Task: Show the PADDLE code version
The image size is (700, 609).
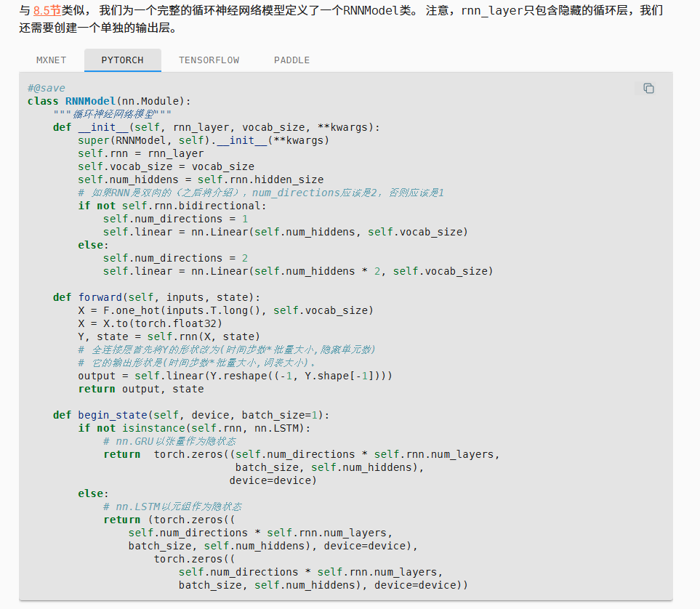Action: click(x=291, y=60)
